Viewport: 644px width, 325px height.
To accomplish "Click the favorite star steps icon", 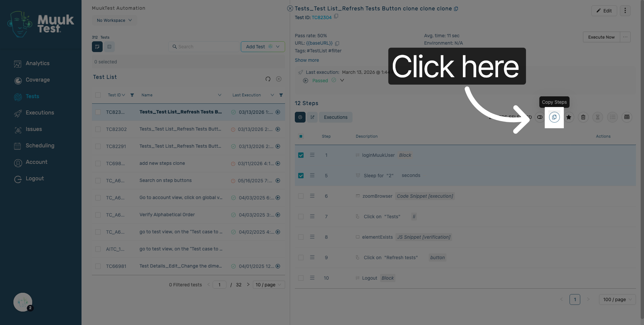I will [x=569, y=117].
